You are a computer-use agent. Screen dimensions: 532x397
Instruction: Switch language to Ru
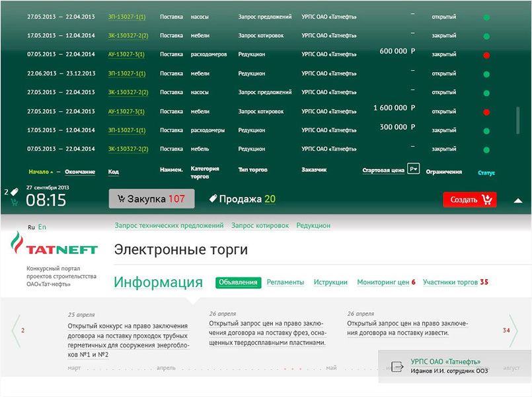[31, 227]
